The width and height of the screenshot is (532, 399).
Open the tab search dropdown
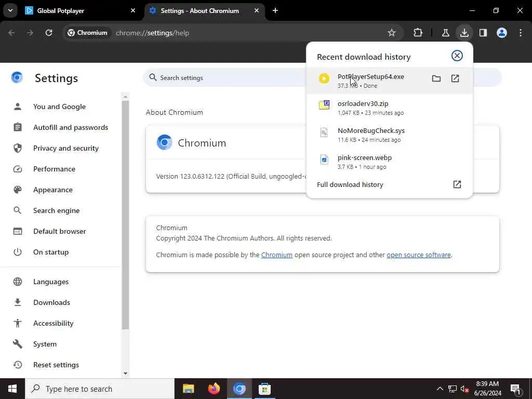coord(10,10)
